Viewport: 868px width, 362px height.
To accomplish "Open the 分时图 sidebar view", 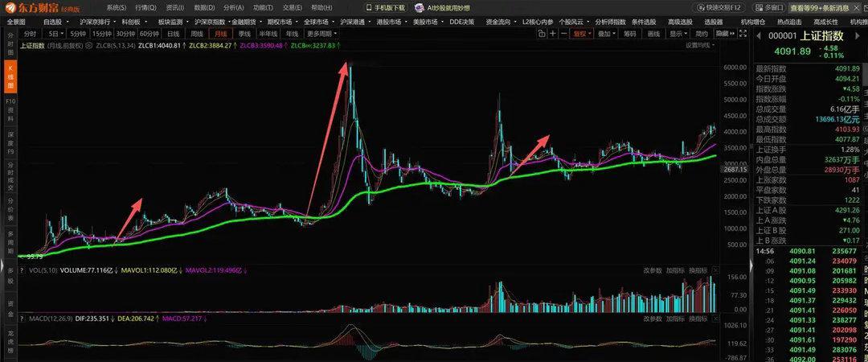I will pyautogui.click(x=10, y=43).
